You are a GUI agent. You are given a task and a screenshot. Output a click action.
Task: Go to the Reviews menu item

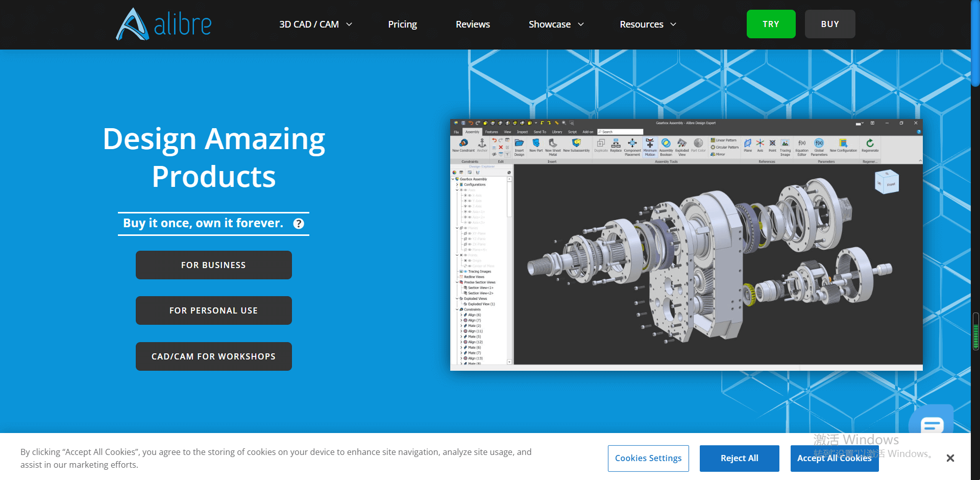473,25
